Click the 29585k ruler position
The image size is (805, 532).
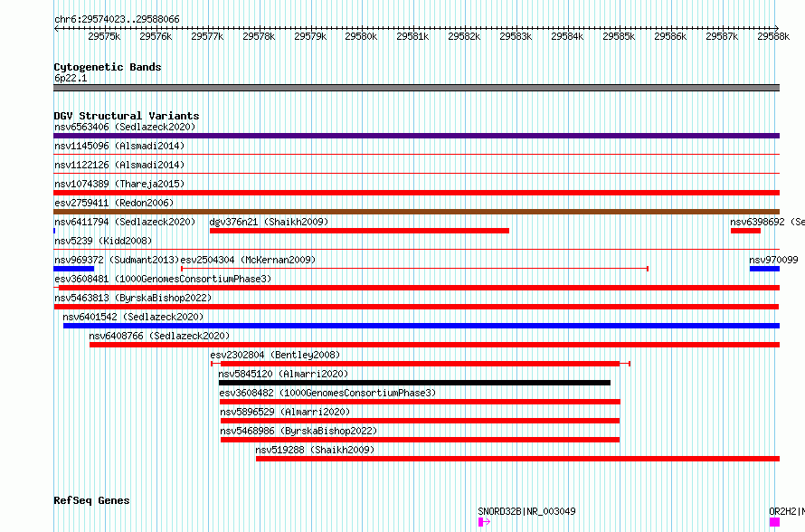(x=619, y=36)
